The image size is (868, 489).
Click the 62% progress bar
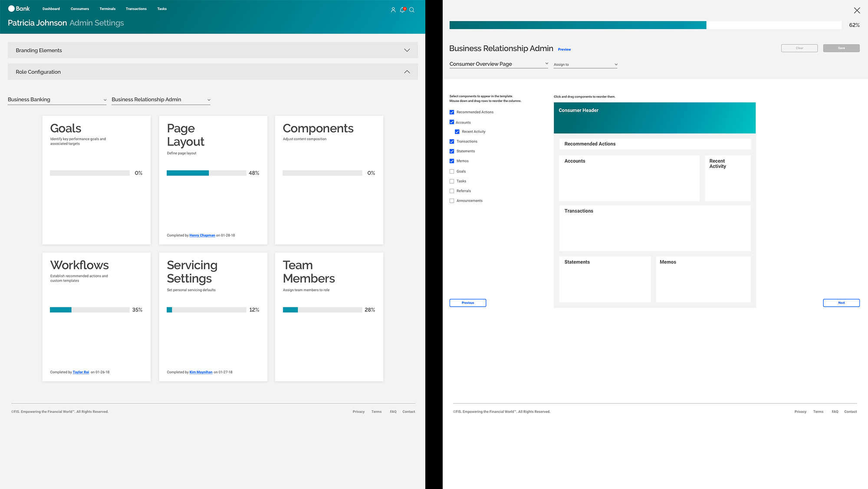pos(645,25)
